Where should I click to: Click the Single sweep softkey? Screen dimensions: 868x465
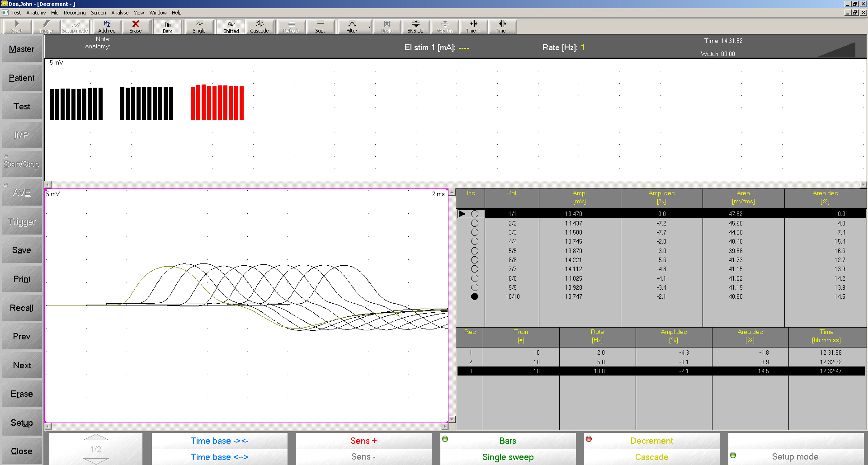pyautogui.click(x=508, y=457)
